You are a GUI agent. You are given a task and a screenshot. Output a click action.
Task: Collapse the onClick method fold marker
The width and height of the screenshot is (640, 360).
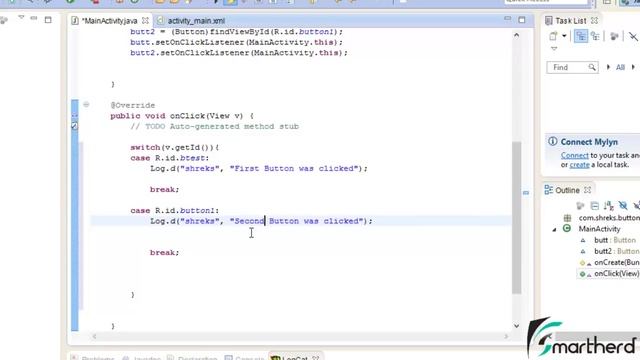click(86, 105)
